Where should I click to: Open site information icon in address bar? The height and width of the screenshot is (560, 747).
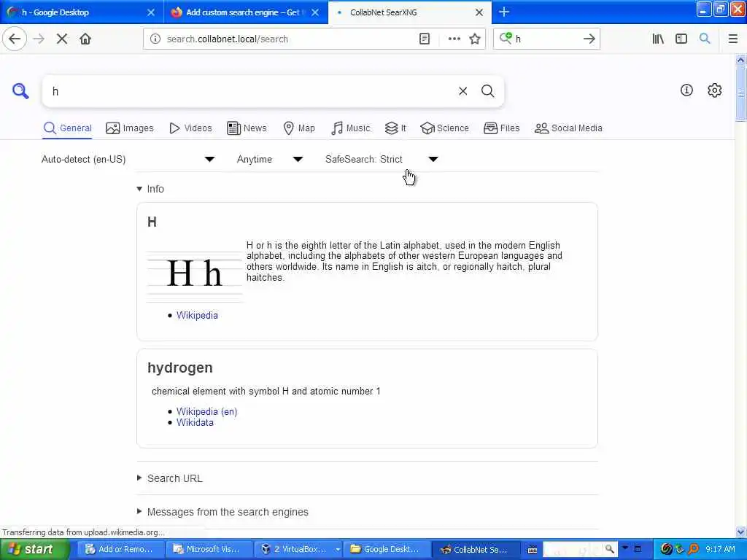pos(155,39)
